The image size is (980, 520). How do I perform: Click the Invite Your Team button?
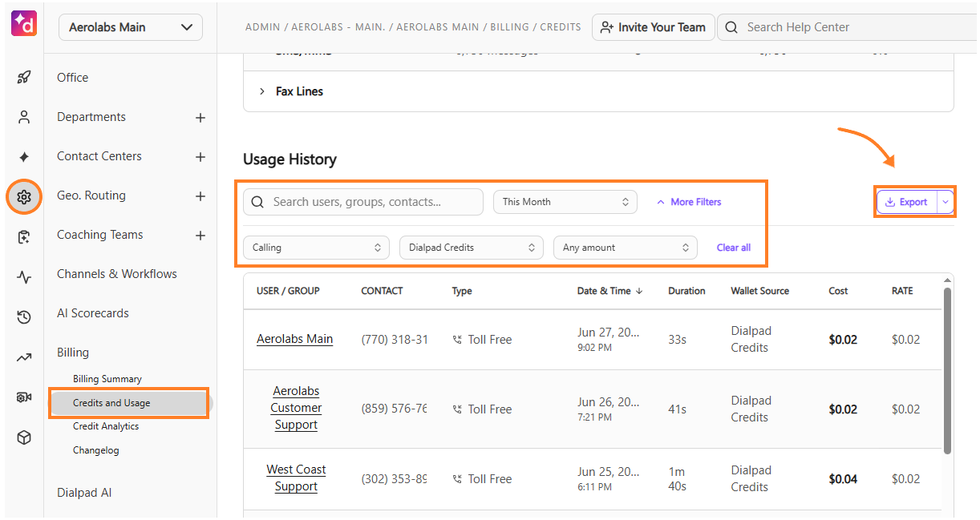click(x=653, y=27)
